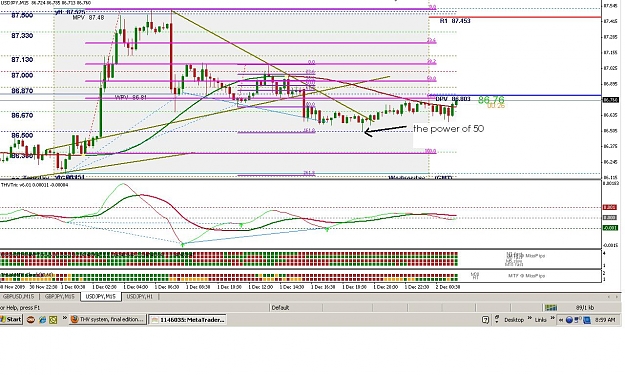Open the Links toolbar on taskbar
This screenshot has height=375, width=625.
tap(540, 320)
